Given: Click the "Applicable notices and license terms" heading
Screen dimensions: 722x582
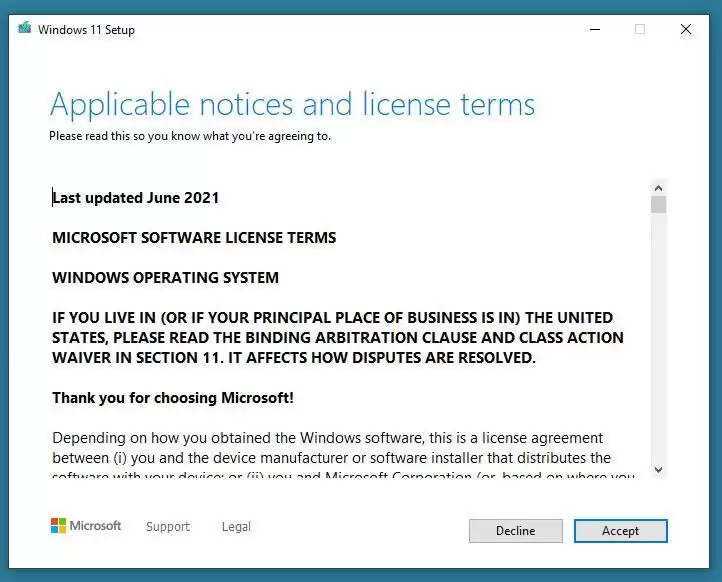Looking at the screenshot, I should pyautogui.click(x=292, y=104).
